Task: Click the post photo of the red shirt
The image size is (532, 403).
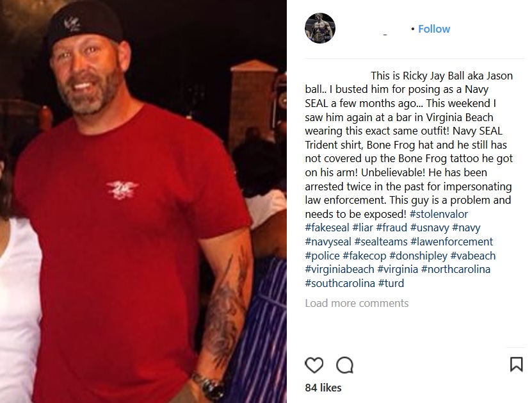Action: (x=143, y=201)
